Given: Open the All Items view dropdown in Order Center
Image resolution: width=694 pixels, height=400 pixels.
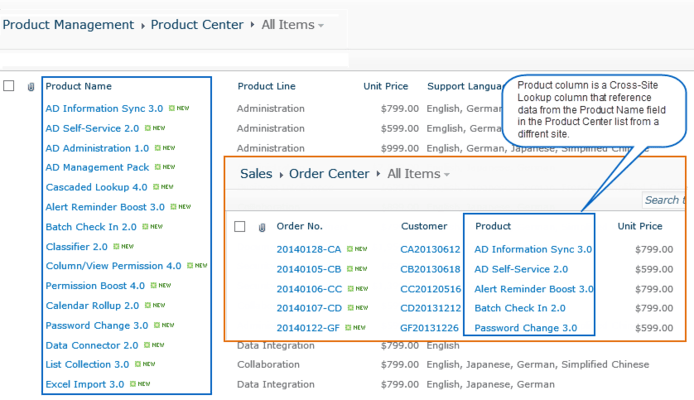Looking at the screenshot, I should (x=418, y=174).
